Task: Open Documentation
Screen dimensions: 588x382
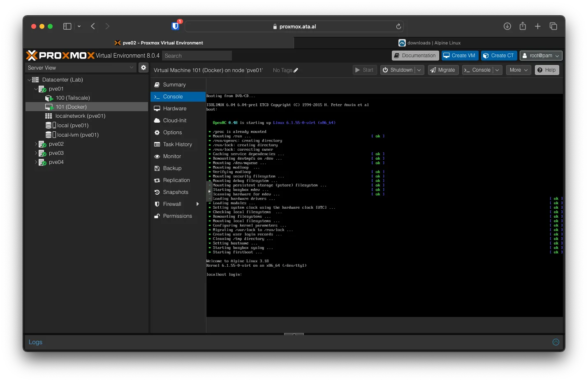Action: pyautogui.click(x=415, y=56)
